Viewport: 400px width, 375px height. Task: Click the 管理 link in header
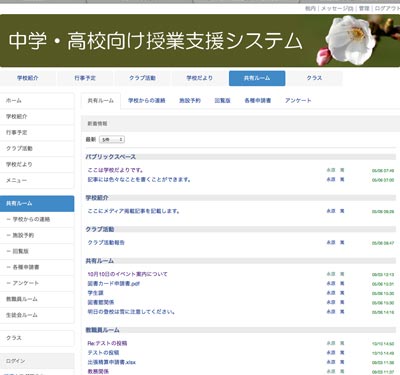coord(364,9)
